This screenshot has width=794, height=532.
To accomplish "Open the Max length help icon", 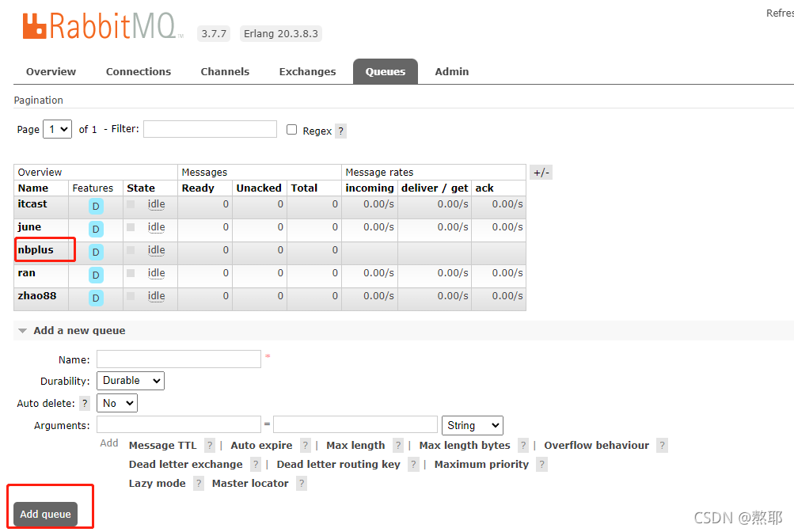I will point(397,445).
